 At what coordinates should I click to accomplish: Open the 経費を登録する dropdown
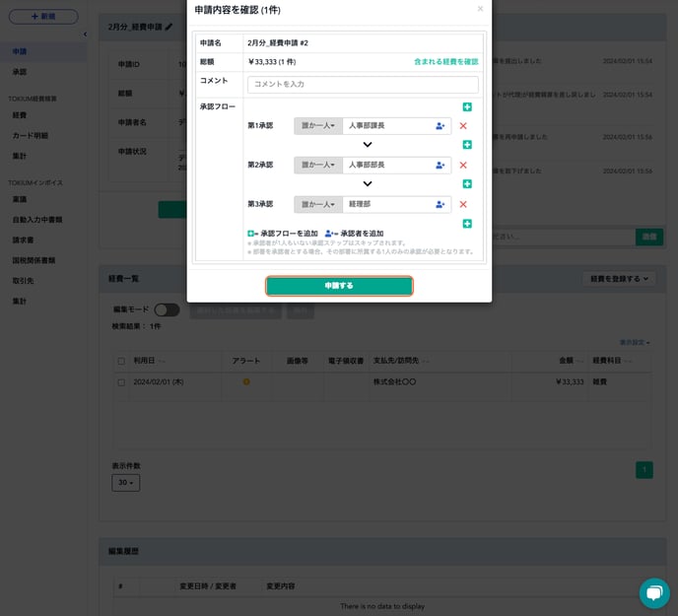pyautogui.click(x=619, y=279)
